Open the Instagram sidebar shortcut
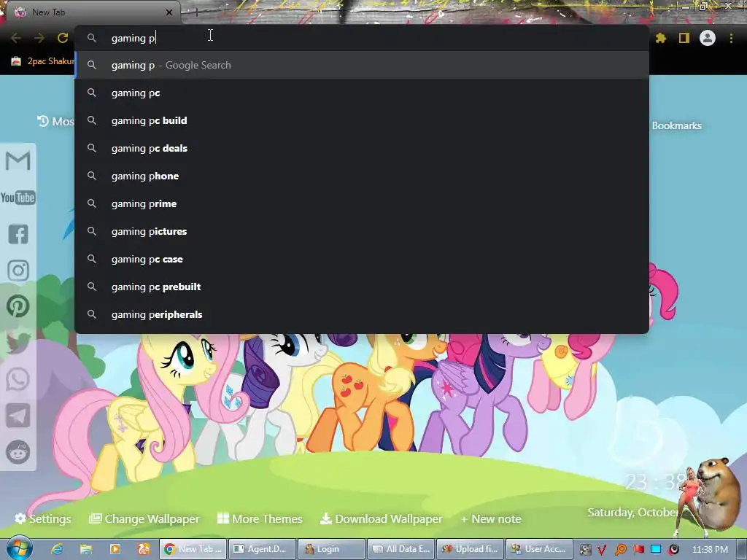The width and height of the screenshot is (747, 560). (18, 271)
